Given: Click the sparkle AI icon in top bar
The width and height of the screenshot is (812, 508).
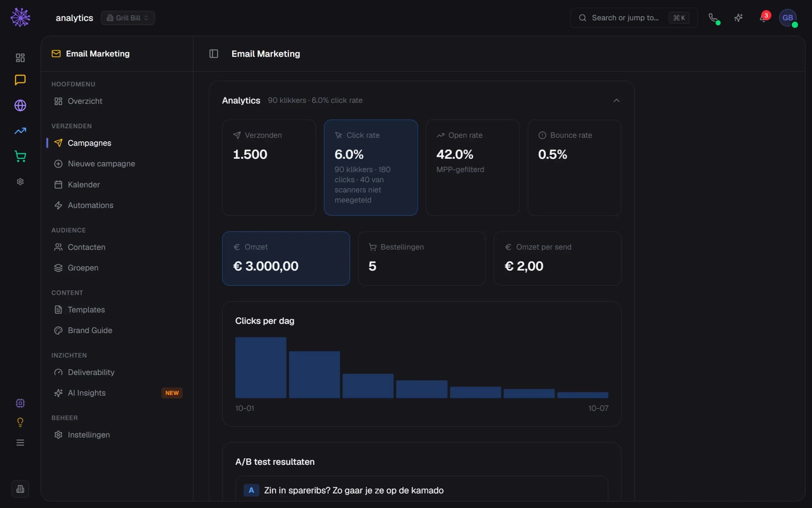Looking at the screenshot, I should pyautogui.click(x=738, y=18).
